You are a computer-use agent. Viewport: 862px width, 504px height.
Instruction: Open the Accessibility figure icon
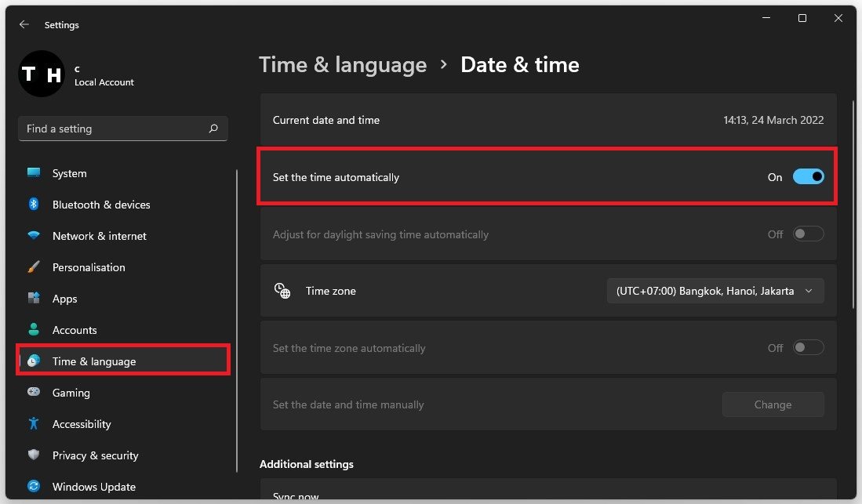click(x=34, y=424)
